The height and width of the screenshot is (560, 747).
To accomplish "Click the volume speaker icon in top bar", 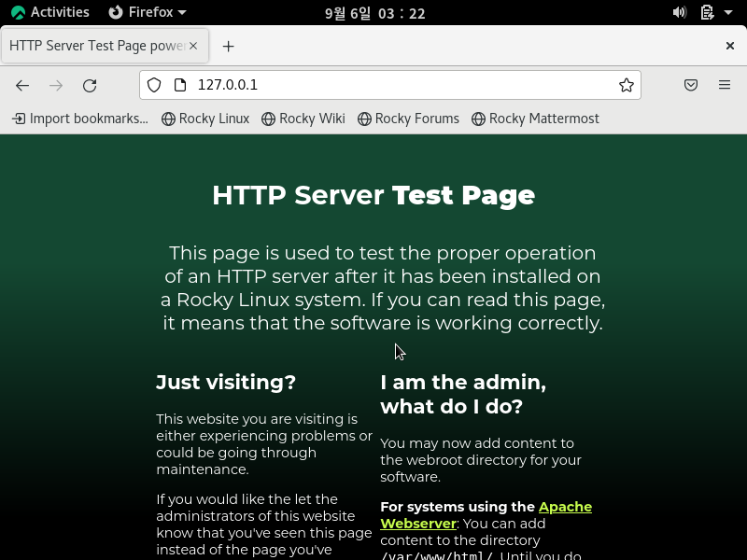I will click(680, 12).
